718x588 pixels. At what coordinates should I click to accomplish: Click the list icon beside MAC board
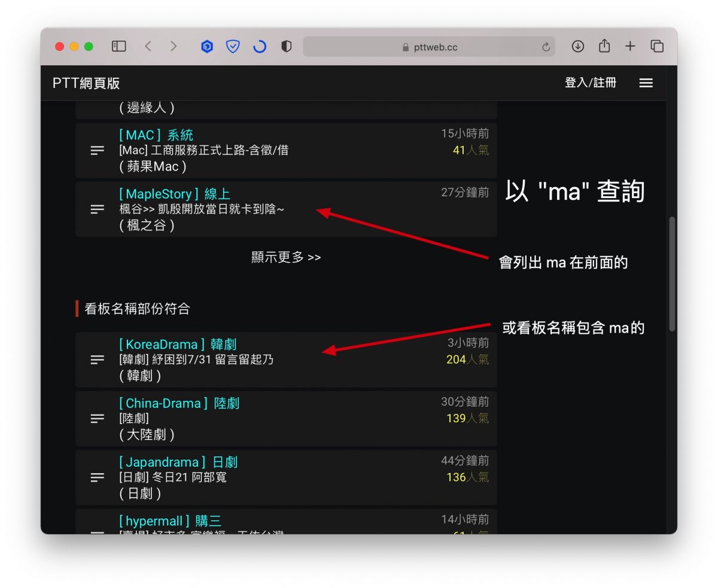point(97,150)
